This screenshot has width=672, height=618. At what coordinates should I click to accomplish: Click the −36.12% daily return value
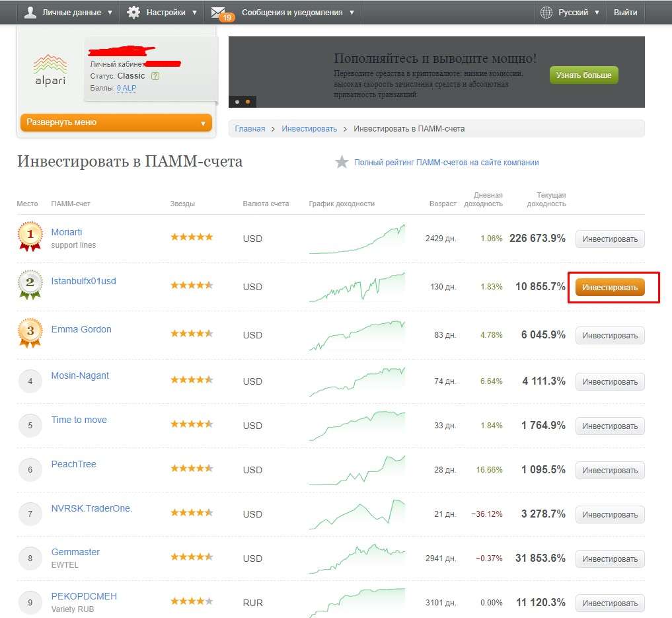[487, 514]
